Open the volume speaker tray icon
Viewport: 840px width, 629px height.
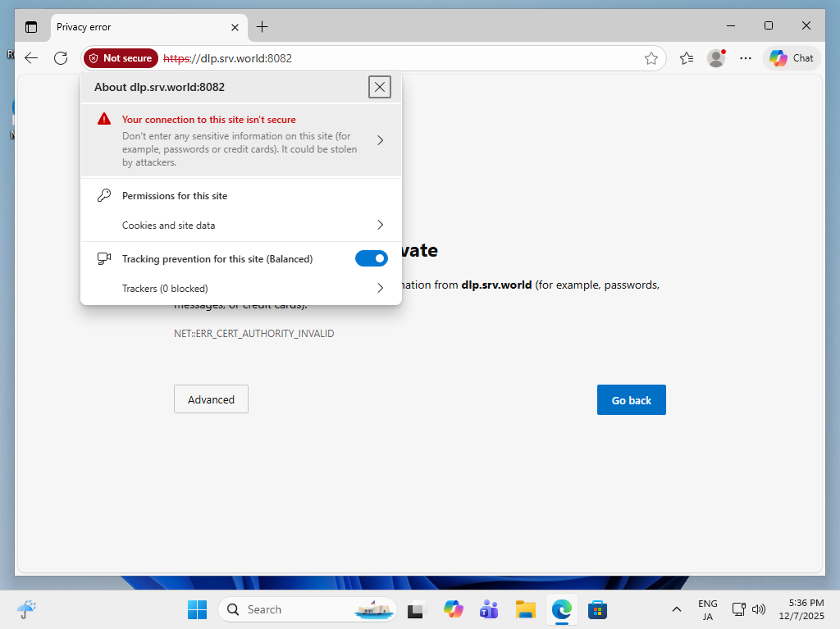point(759,609)
